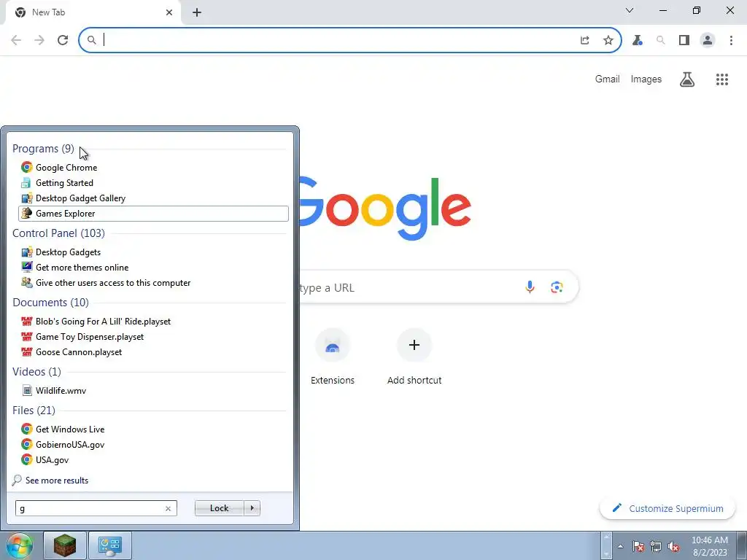747x560 pixels.
Task: Click the Add shortcut tile
Action: (x=414, y=357)
